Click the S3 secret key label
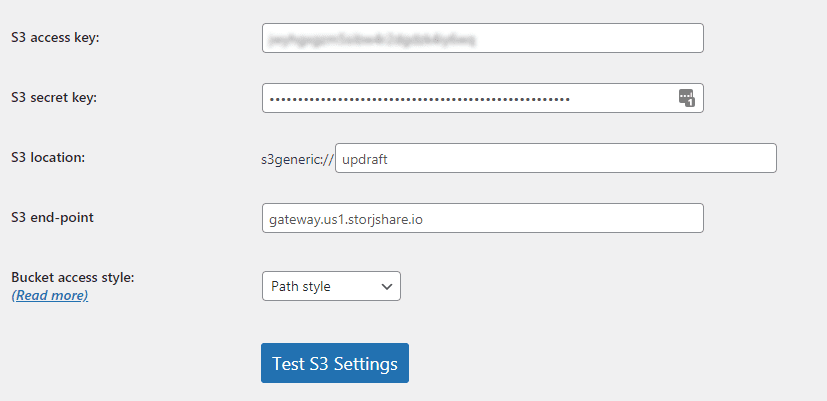The height and width of the screenshot is (401, 827). point(54,98)
